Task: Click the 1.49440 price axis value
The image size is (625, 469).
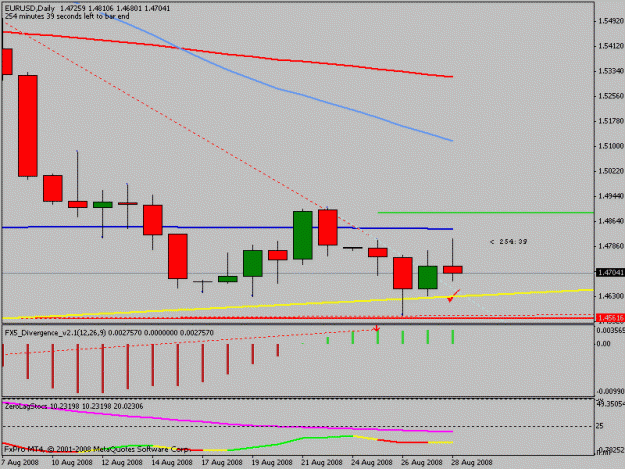Action: pos(611,196)
